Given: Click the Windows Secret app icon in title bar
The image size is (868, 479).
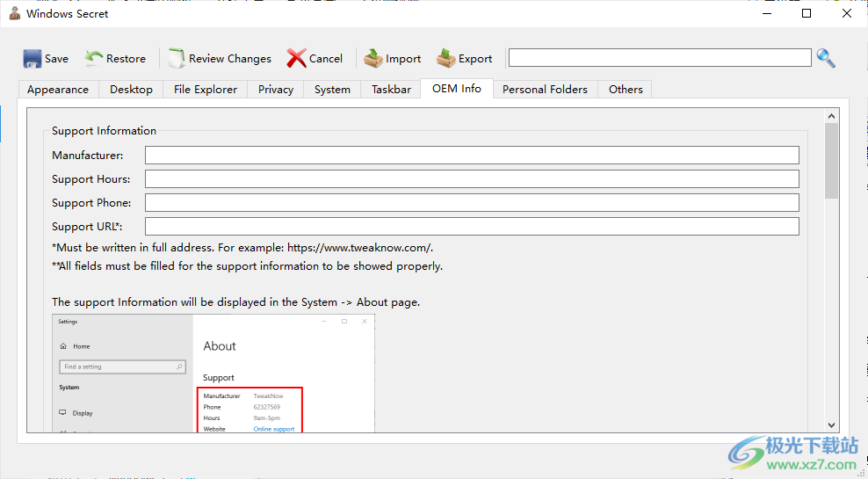Looking at the screenshot, I should click(14, 14).
